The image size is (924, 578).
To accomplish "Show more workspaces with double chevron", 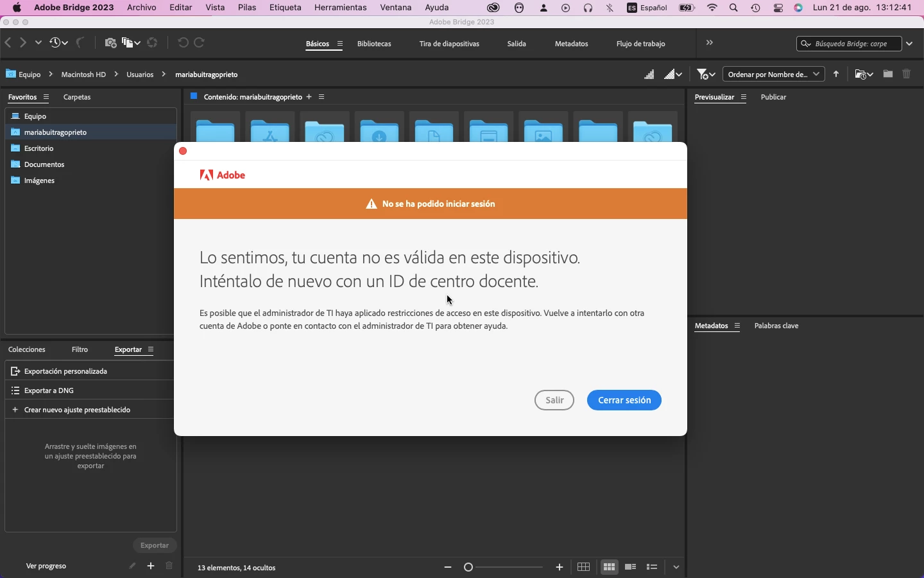I will (x=710, y=43).
